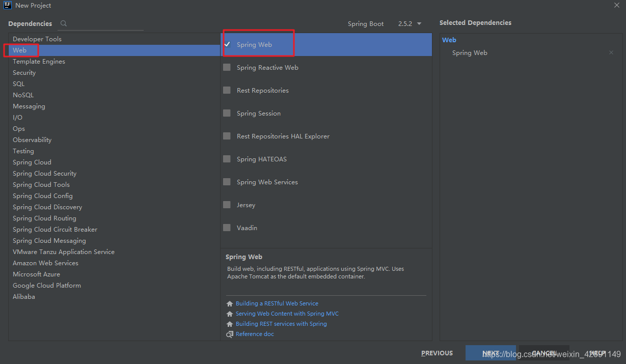Click the home icon beside Building REST services
626x364 pixels.
tap(230, 324)
